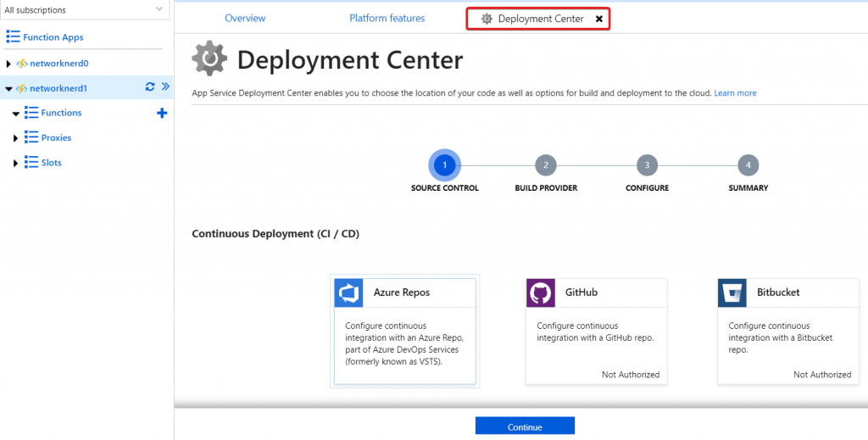Click the networknerd0 lightning bolt icon

click(21, 64)
